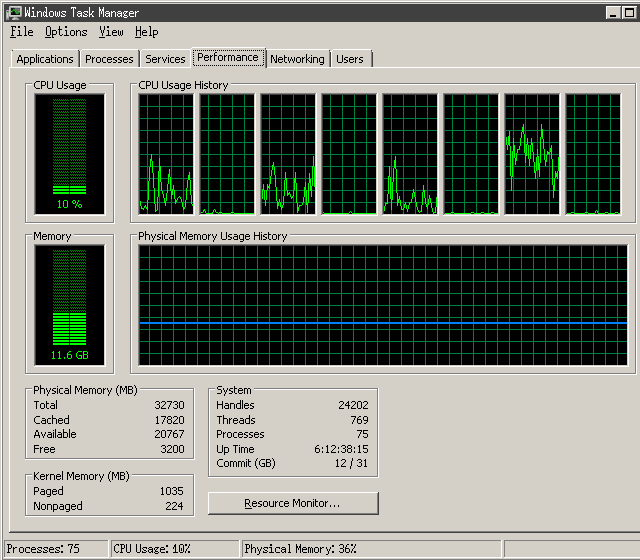The height and width of the screenshot is (560, 640).
Task: Open the File menu
Action: (22, 32)
